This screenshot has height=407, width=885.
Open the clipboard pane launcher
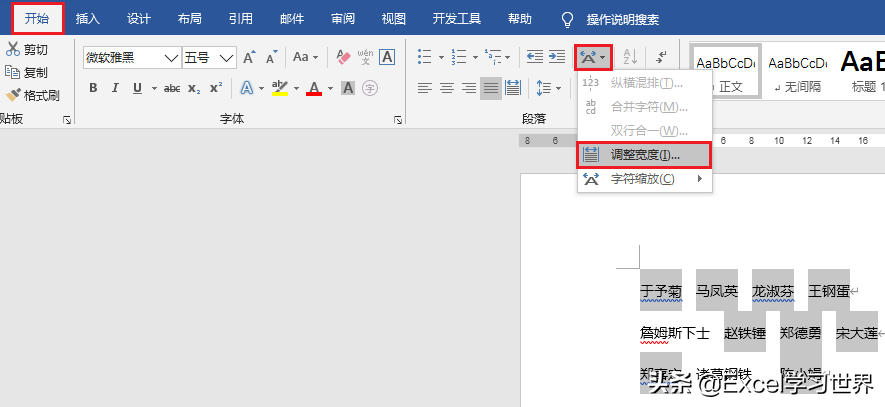click(67, 120)
